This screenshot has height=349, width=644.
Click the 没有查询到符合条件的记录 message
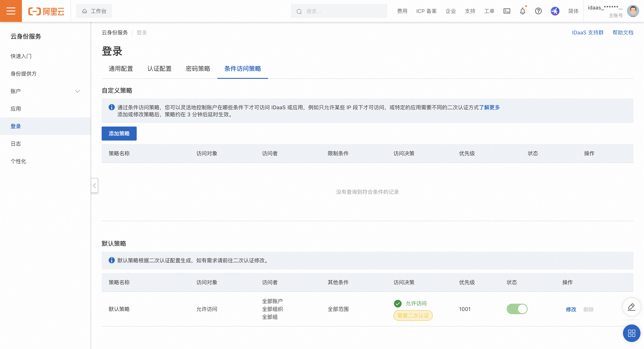click(x=367, y=192)
